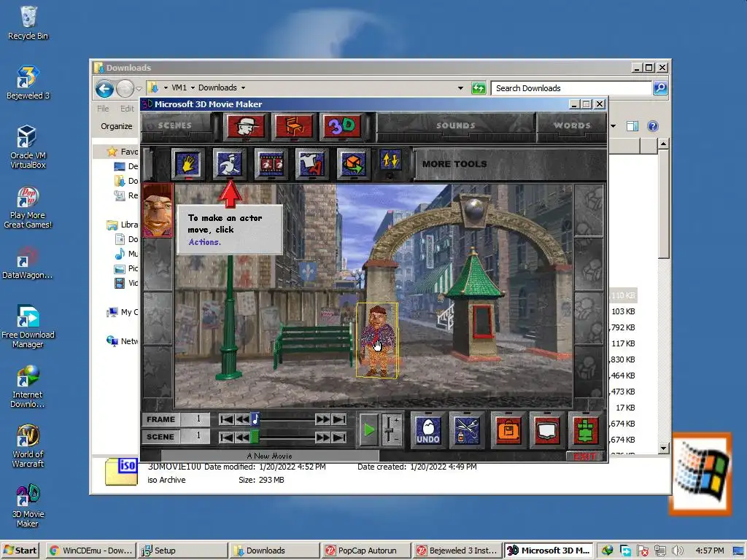
Task: Select the Bejeweled 3 desktop shortcut
Action: [x=28, y=82]
